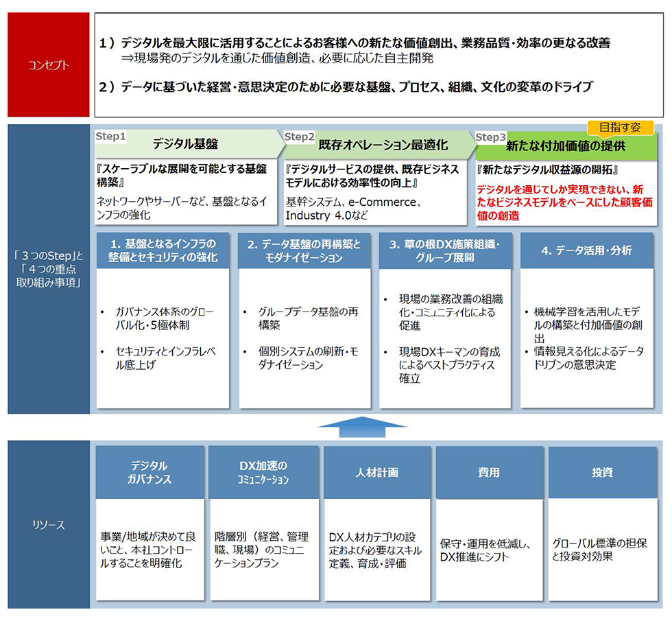Click the 費用 resource header
Viewport: 672px width, 621px height.
(x=489, y=472)
